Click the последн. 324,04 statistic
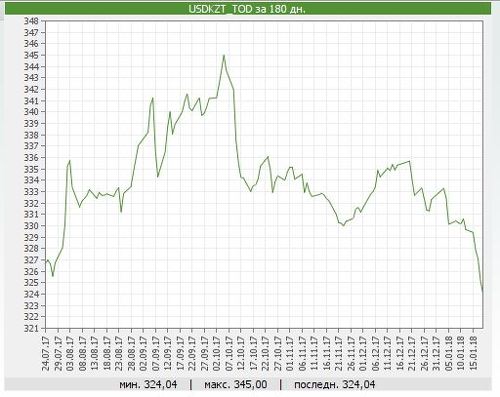500x397 pixels. (x=334, y=385)
